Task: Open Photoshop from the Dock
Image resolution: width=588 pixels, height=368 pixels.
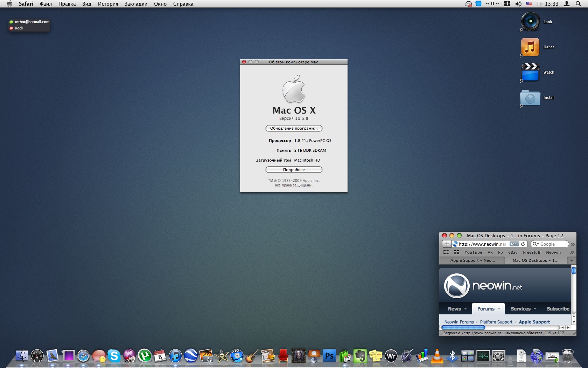Action: pos(329,356)
